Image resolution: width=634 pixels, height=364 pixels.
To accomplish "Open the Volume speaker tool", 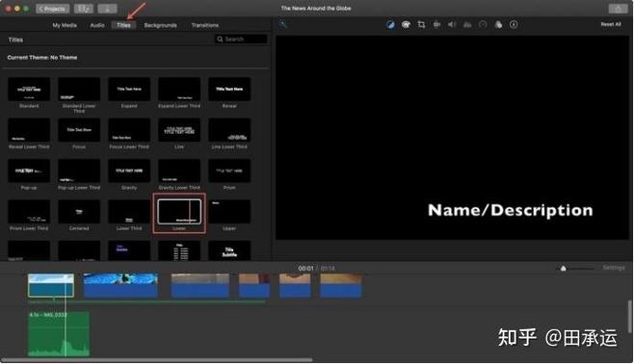I will point(452,25).
